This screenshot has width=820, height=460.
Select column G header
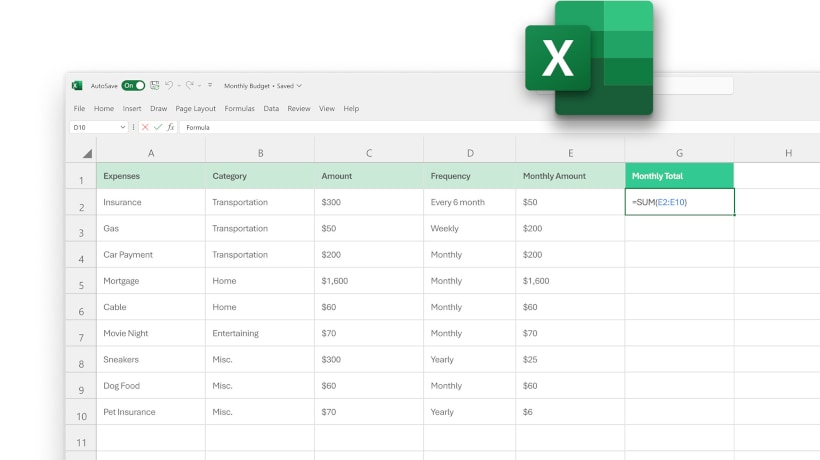click(679, 153)
